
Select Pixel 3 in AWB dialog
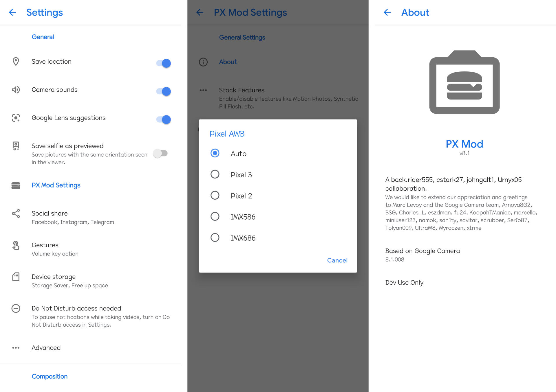point(215,174)
